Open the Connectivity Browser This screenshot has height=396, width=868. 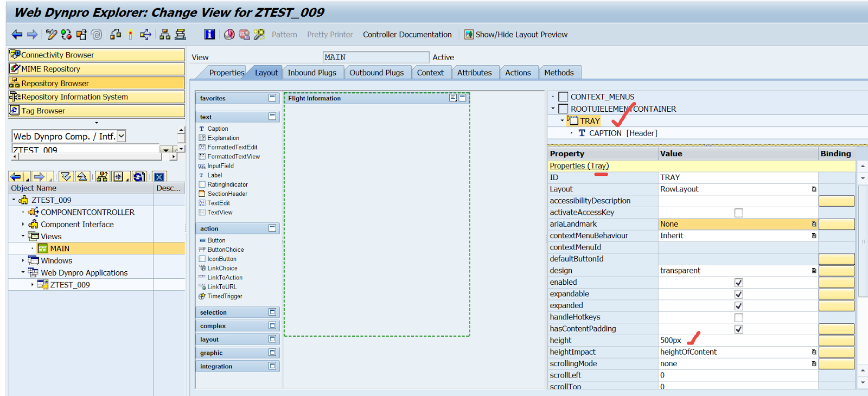point(97,55)
